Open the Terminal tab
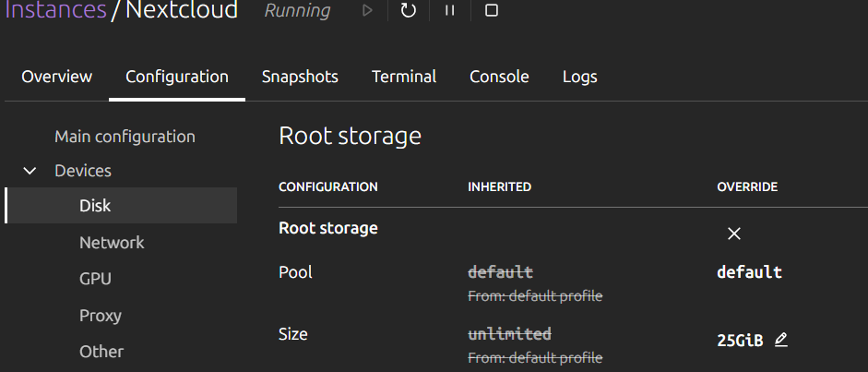 404,77
